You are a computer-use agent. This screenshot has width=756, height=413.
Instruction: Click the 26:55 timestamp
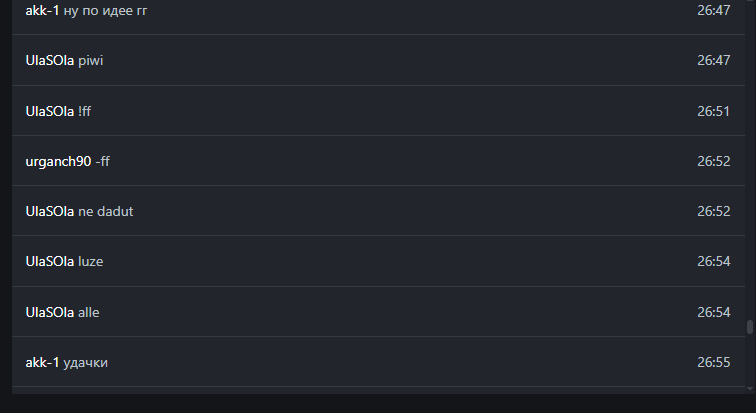coord(714,362)
